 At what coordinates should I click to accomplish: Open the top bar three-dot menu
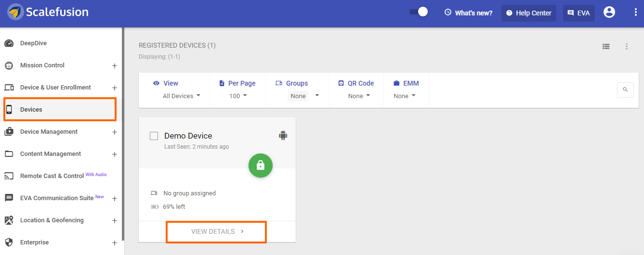pos(636,13)
